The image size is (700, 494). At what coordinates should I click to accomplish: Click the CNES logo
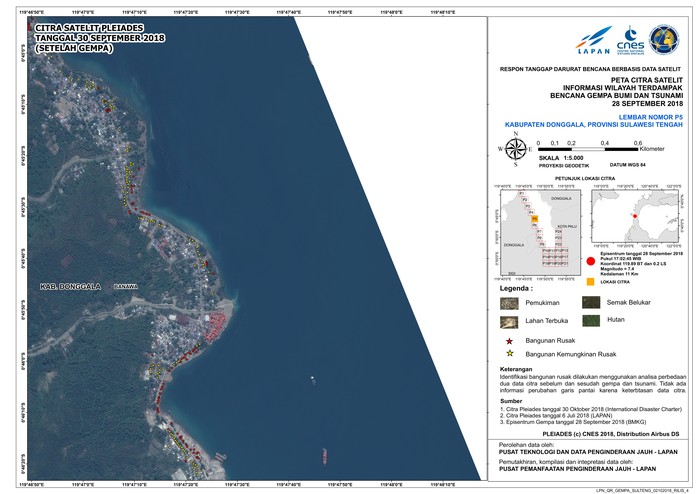[x=630, y=41]
